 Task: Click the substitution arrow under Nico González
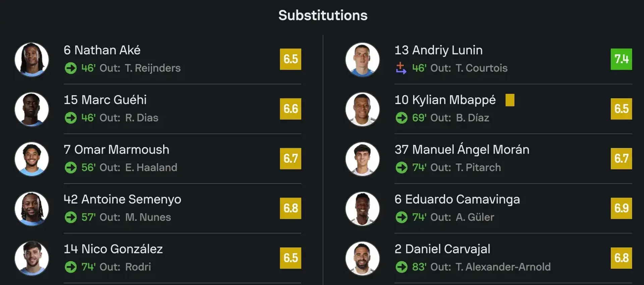pyautogui.click(x=70, y=267)
